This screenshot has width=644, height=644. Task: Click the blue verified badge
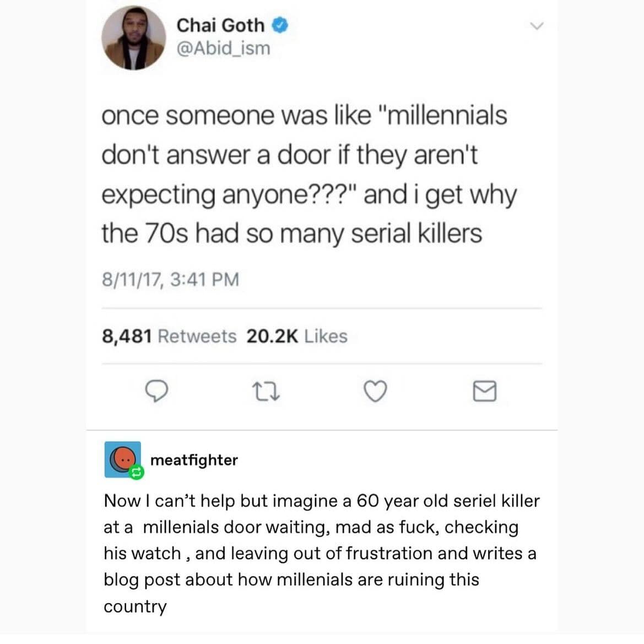[280, 25]
